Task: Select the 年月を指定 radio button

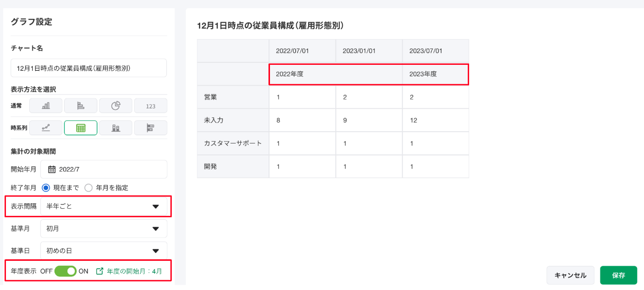Action: pyautogui.click(x=88, y=188)
